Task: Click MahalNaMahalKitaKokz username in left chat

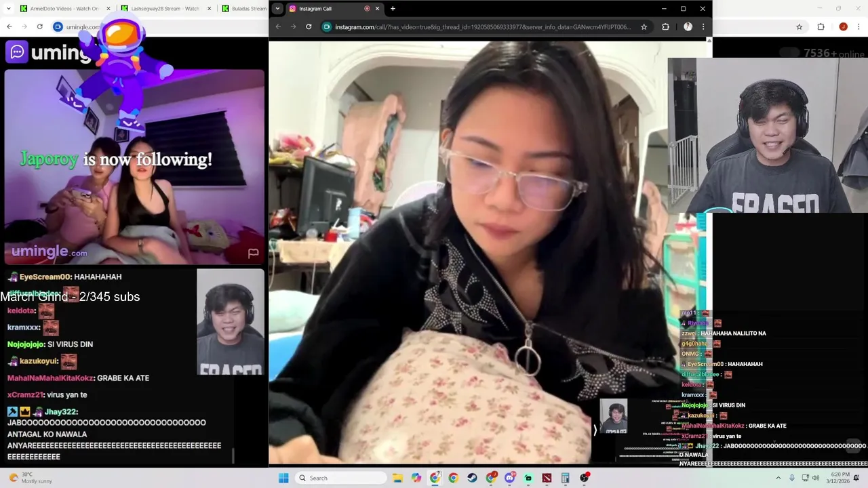Action: 51,378
